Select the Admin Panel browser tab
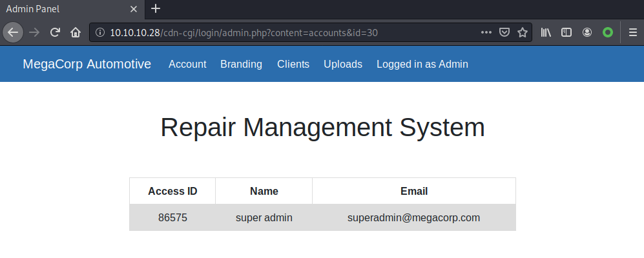 point(65,9)
